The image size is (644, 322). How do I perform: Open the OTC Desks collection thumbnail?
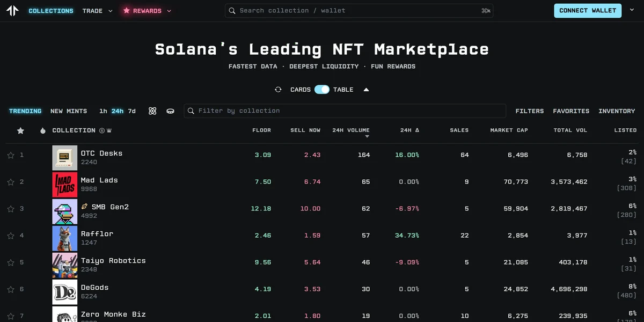click(65, 158)
